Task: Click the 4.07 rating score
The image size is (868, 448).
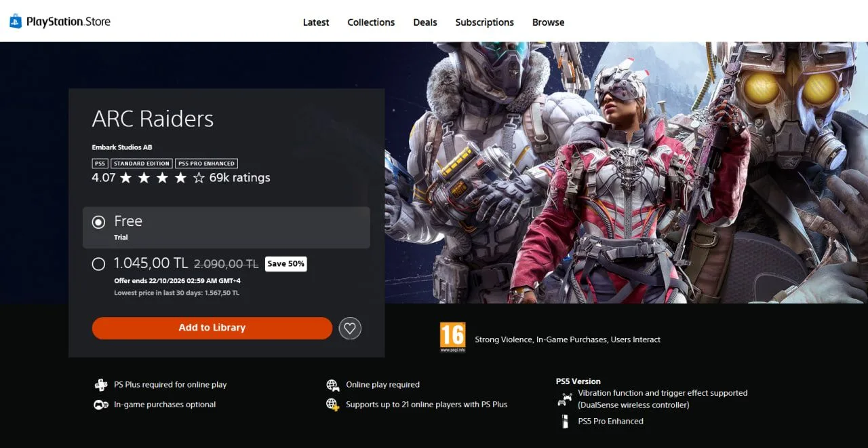Action: (x=104, y=178)
